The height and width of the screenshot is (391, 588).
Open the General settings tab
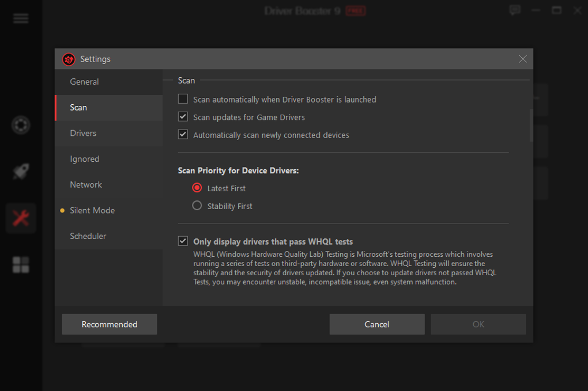coord(109,82)
